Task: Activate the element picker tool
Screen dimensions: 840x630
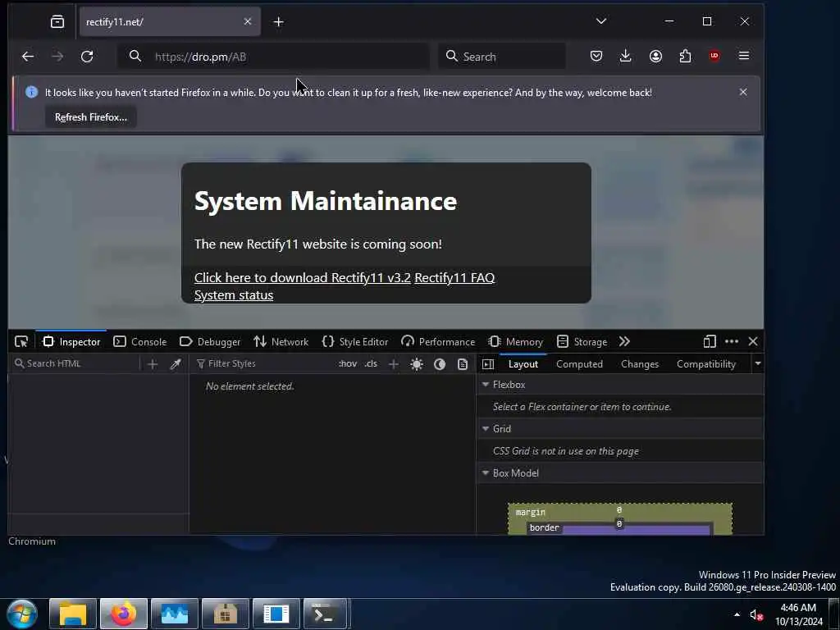Action: (x=21, y=342)
